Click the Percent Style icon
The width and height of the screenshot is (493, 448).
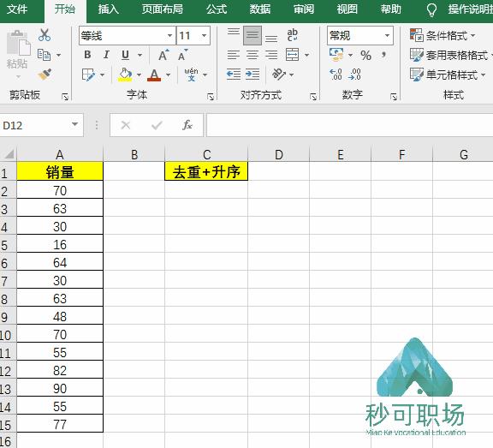(x=365, y=56)
